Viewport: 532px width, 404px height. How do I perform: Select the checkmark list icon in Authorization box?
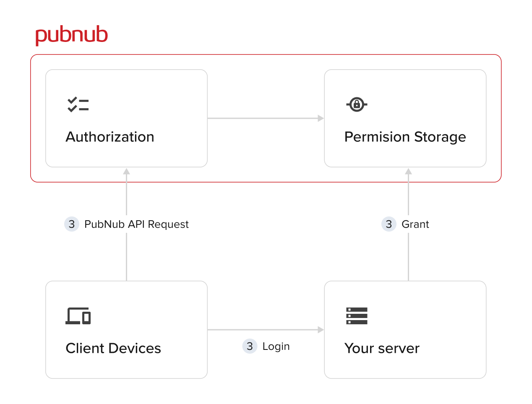click(78, 104)
